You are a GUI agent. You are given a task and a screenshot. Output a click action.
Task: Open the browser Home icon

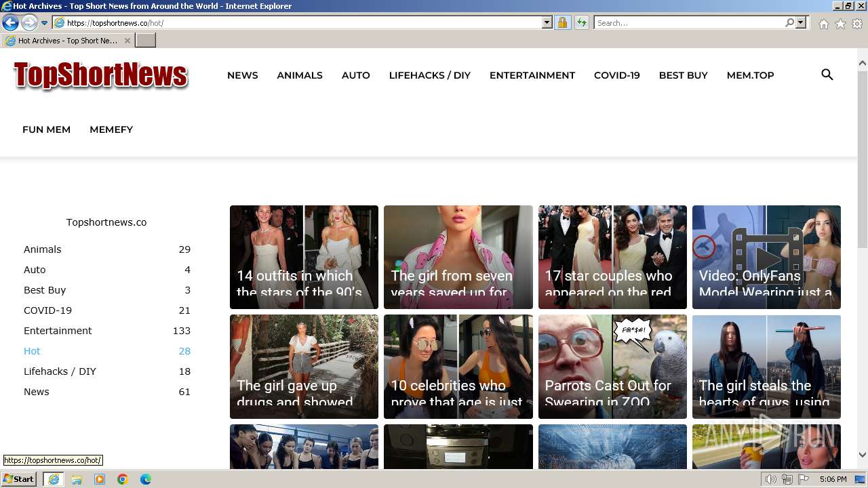(x=823, y=24)
